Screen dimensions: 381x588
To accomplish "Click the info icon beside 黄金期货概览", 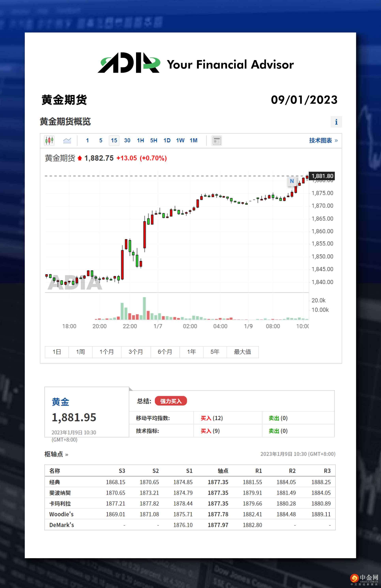I will point(336,122).
